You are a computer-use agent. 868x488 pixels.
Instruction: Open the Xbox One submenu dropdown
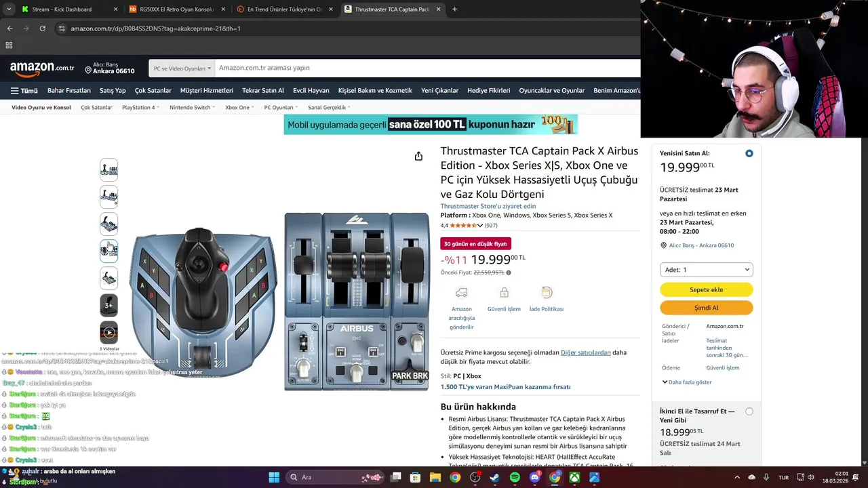coord(239,107)
